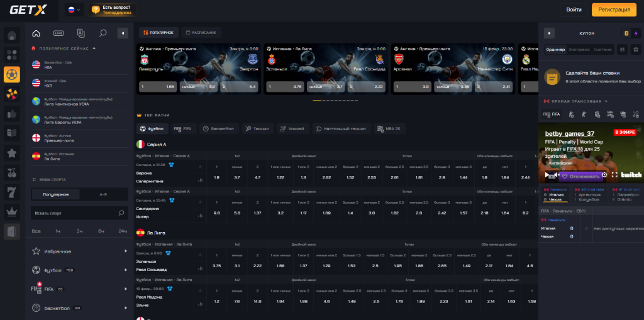Click the Регистрация button
The width and height of the screenshot is (644, 320).
(614, 9)
